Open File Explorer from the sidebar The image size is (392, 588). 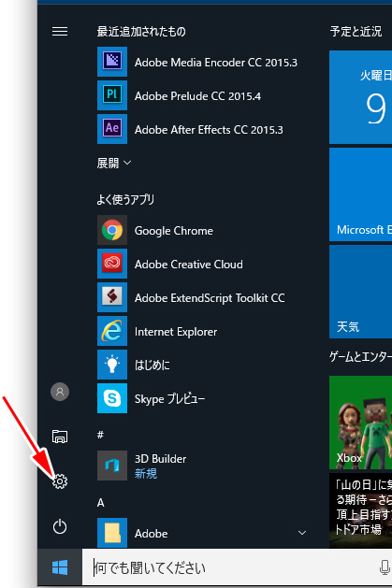click(x=60, y=437)
